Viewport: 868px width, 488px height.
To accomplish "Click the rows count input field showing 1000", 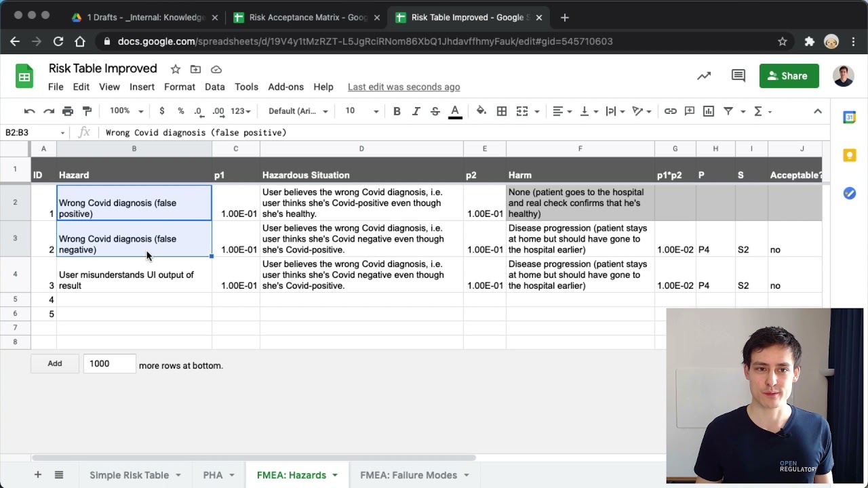I will point(109,364).
